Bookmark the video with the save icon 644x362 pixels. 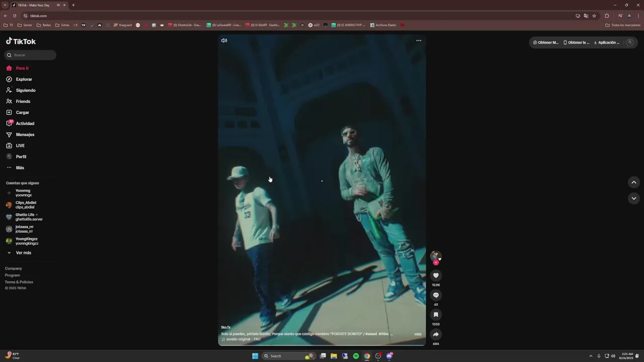click(x=436, y=315)
